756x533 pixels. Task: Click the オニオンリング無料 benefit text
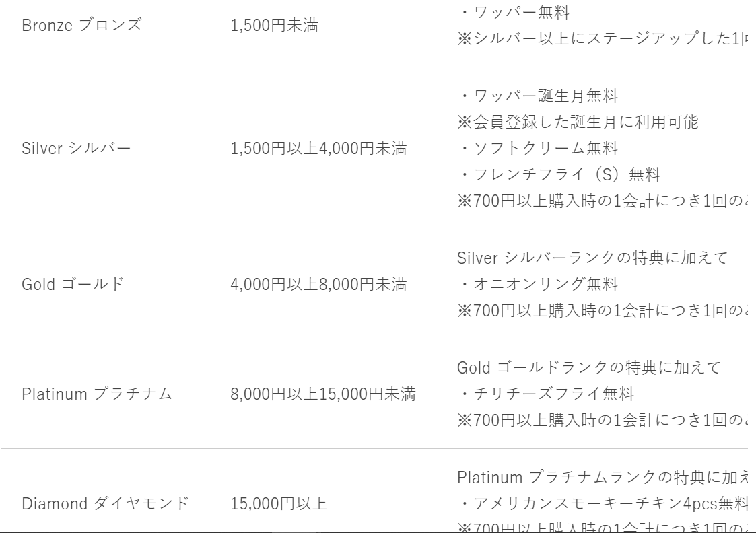coord(538,284)
